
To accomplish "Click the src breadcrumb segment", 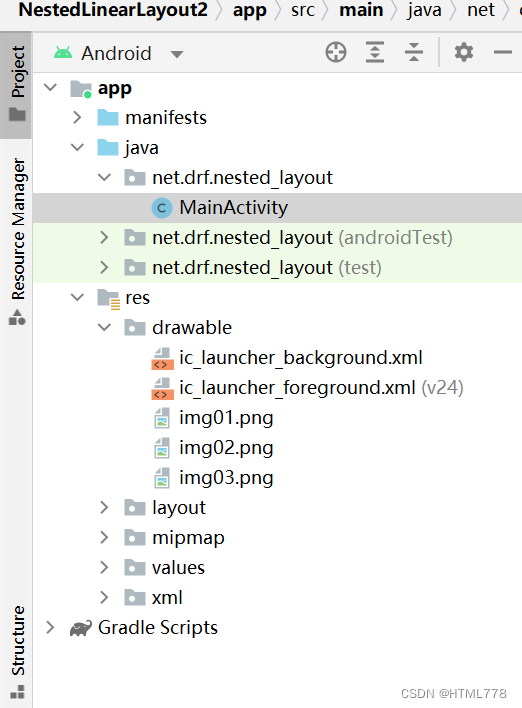I will [303, 10].
